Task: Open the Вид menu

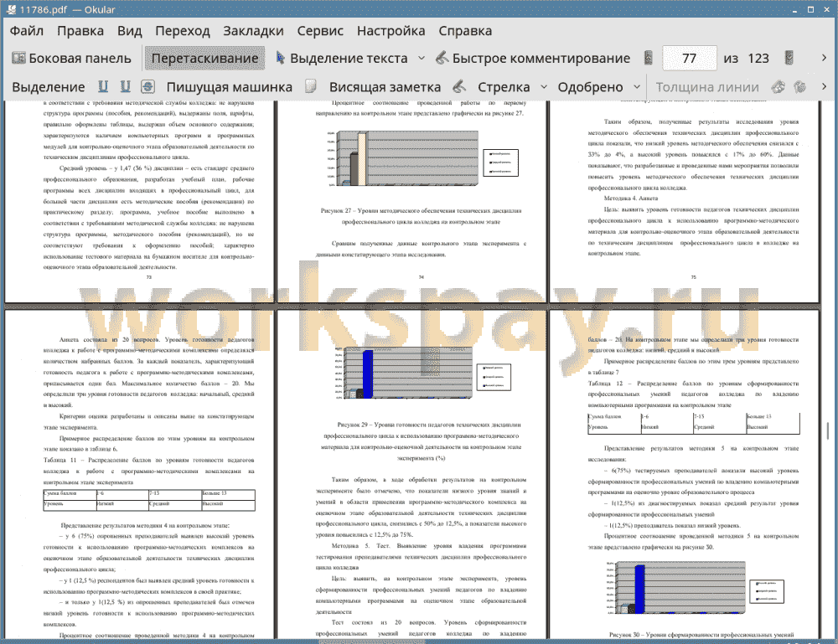Action: (x=130, y=31)
